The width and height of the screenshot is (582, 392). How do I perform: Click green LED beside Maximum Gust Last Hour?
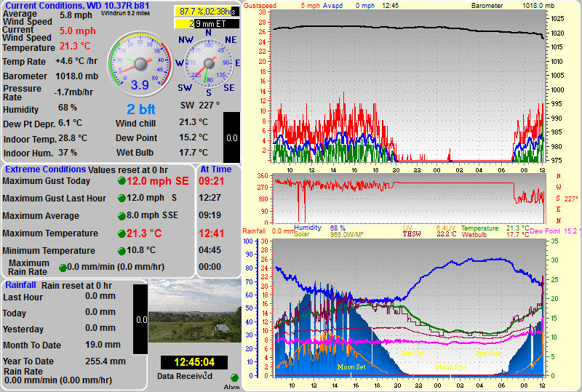121,199
